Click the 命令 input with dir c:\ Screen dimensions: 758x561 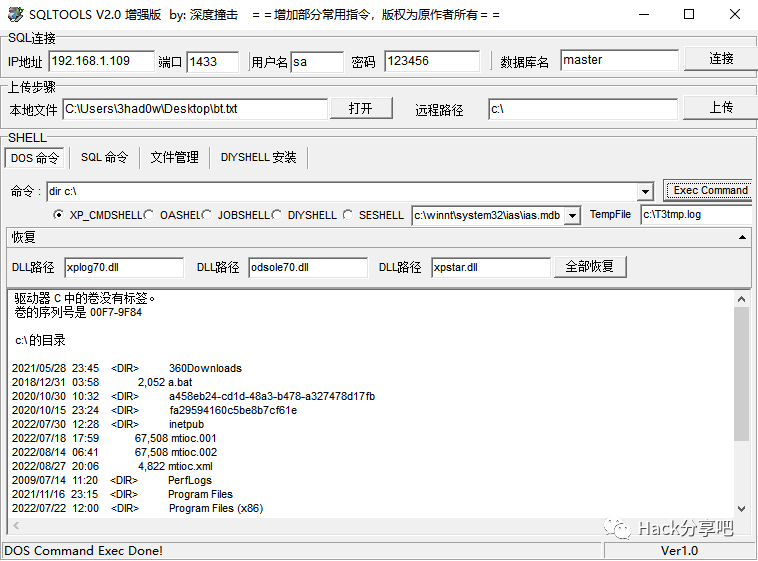(x=342, y=192)
